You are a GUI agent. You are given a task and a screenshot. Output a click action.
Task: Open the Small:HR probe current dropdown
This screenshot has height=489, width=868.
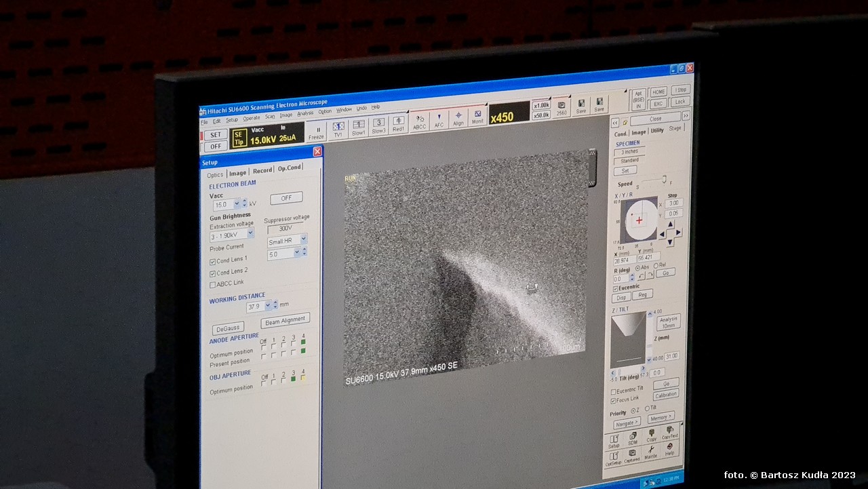[x=303, y=239]
